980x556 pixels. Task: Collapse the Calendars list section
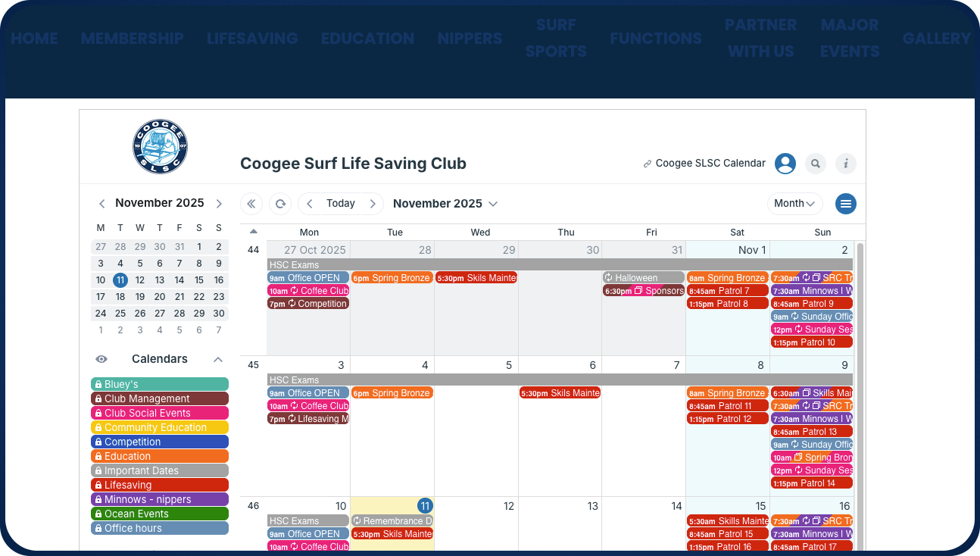218,359
